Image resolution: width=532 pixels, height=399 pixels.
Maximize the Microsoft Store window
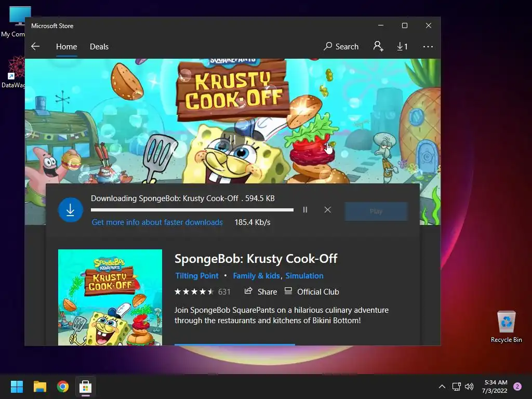(404, 25)
